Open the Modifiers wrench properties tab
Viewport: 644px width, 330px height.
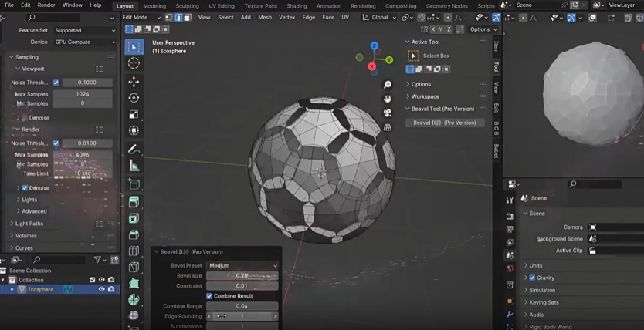[510, 315]
